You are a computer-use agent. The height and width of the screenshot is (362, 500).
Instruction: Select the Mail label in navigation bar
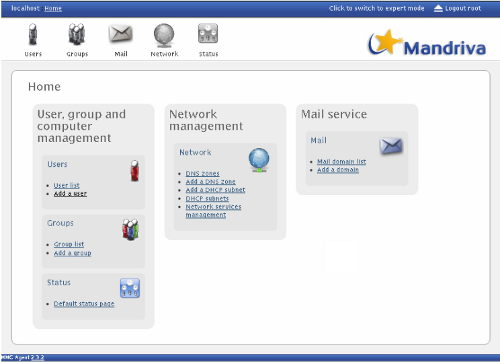tap(121, 54)
